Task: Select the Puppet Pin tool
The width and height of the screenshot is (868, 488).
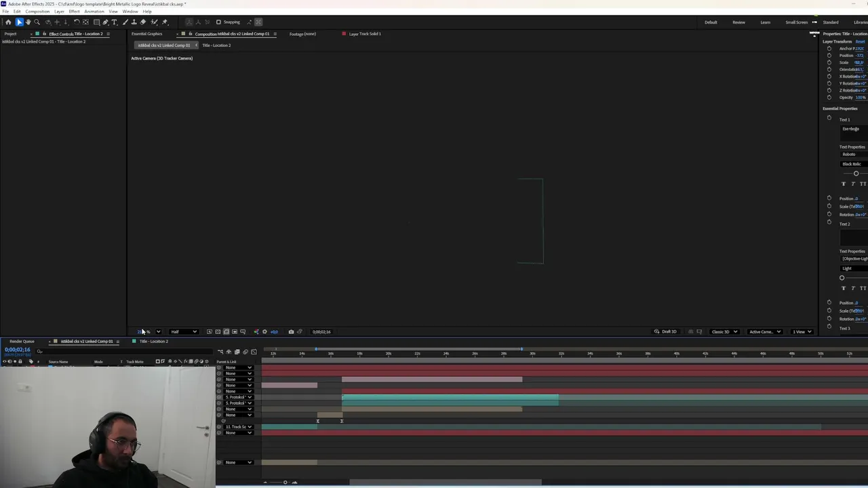Action: [165, 22]
